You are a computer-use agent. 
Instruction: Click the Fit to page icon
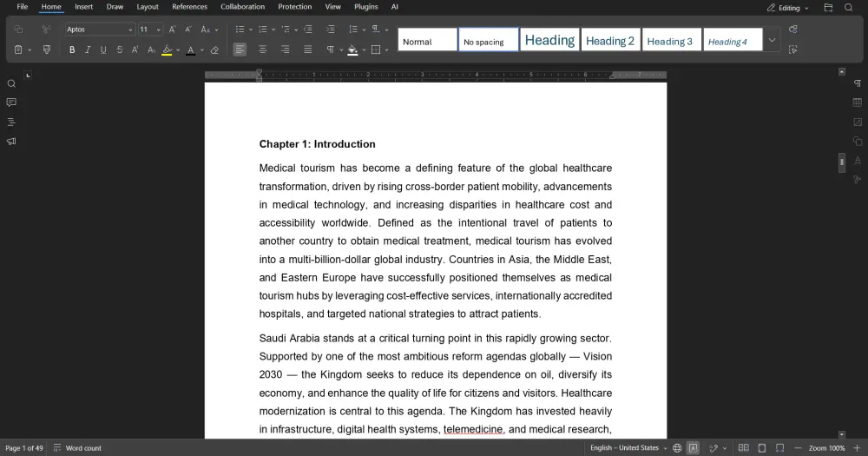(x=762, y=447)
